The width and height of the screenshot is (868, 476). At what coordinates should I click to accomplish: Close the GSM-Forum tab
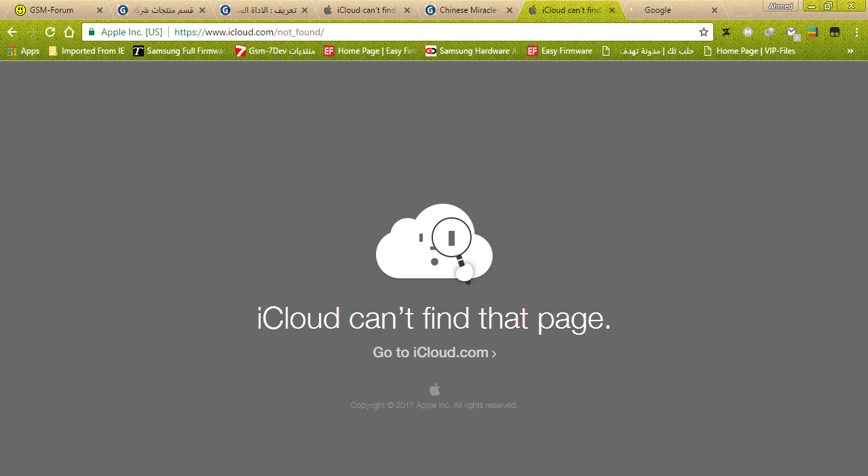100,10
